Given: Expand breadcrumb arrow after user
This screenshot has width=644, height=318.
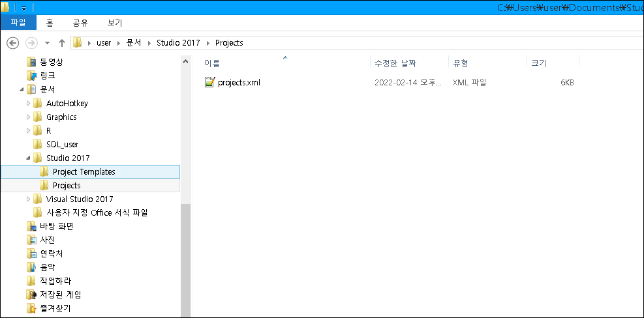Looking at the screenshot, I should [119, 42].
